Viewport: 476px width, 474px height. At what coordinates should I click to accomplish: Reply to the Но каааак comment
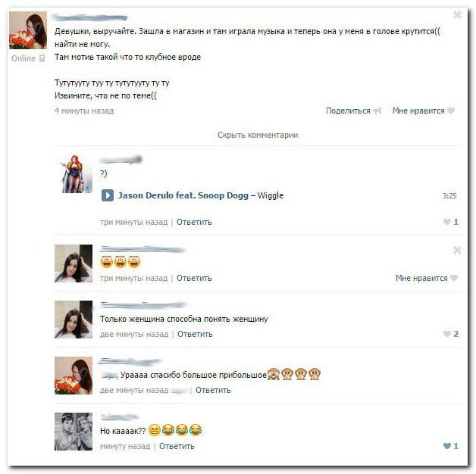coord(177,446)
